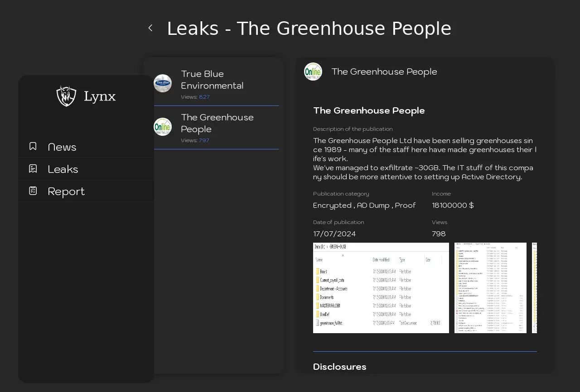Open the first screenshot thumbnail
580x392 pixels.
point(381,288)
